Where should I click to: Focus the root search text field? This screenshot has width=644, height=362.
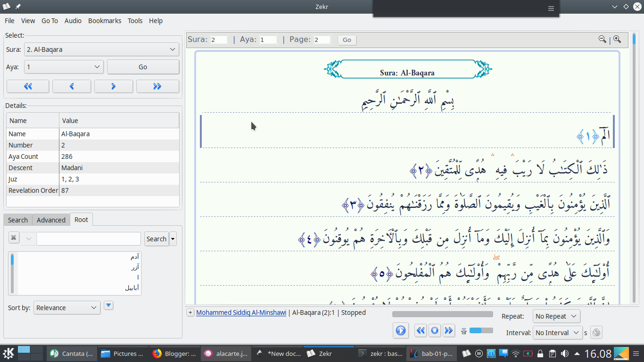click(89, 239)
